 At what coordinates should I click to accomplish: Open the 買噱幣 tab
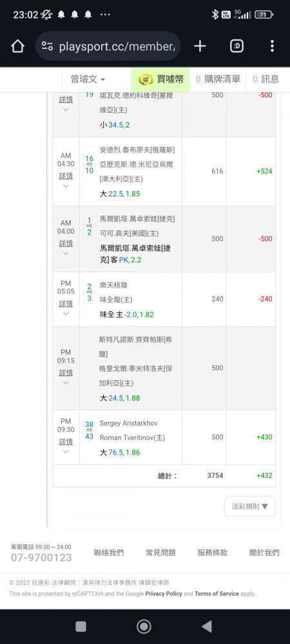[x=160, y=79]
